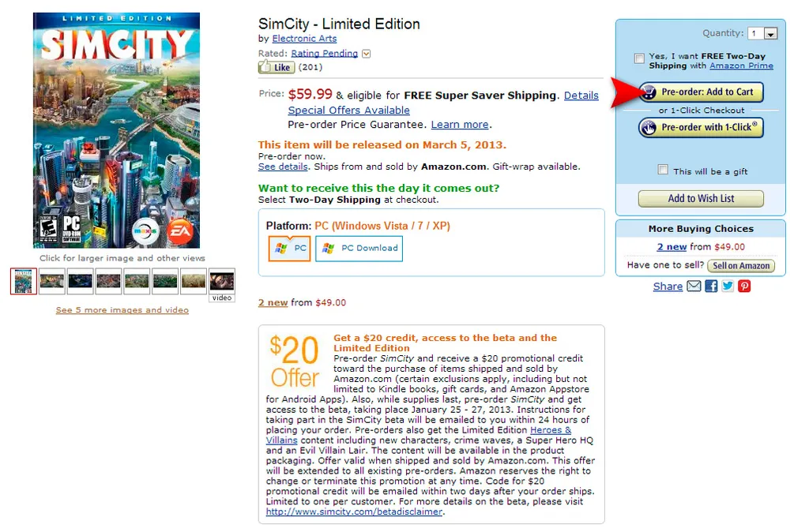
Task: Click Pre-order: Add to Cart button
Action: pos(701,92)
